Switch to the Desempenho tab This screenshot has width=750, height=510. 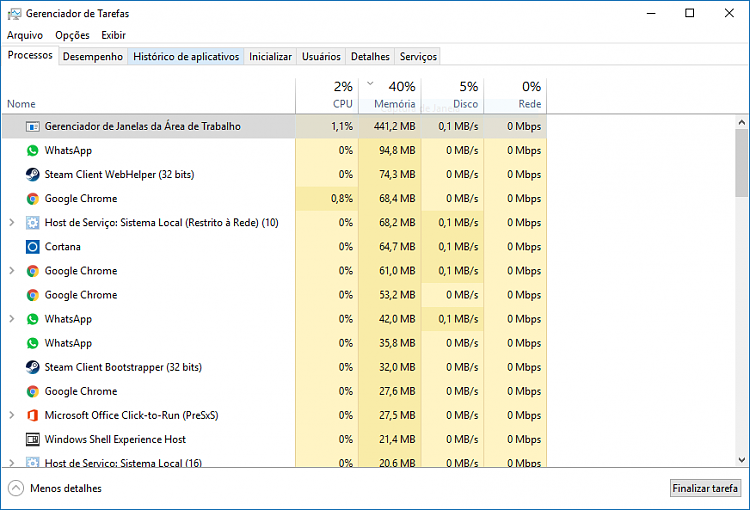click(93, 57)
